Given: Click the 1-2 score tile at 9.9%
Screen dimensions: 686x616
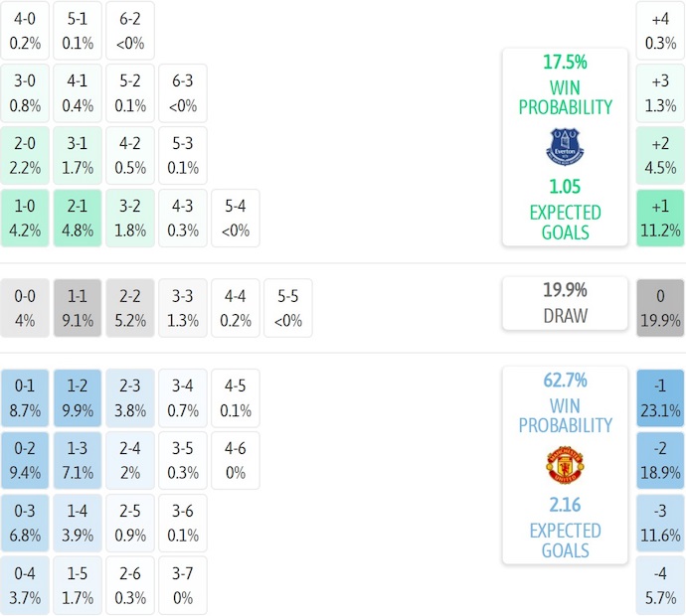Looking at the screenshot, I should tap(78, 397).
